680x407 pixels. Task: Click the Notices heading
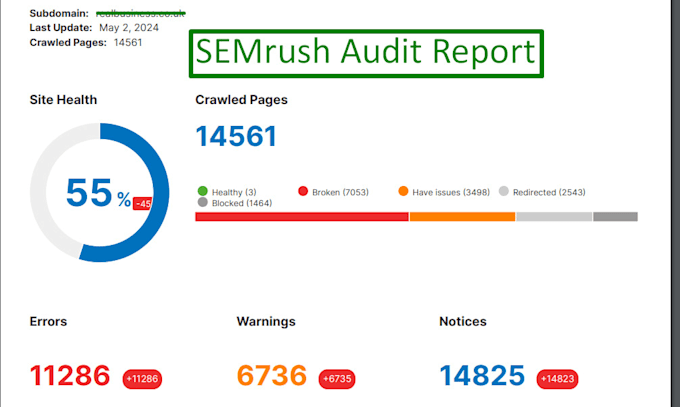point(463,322)
